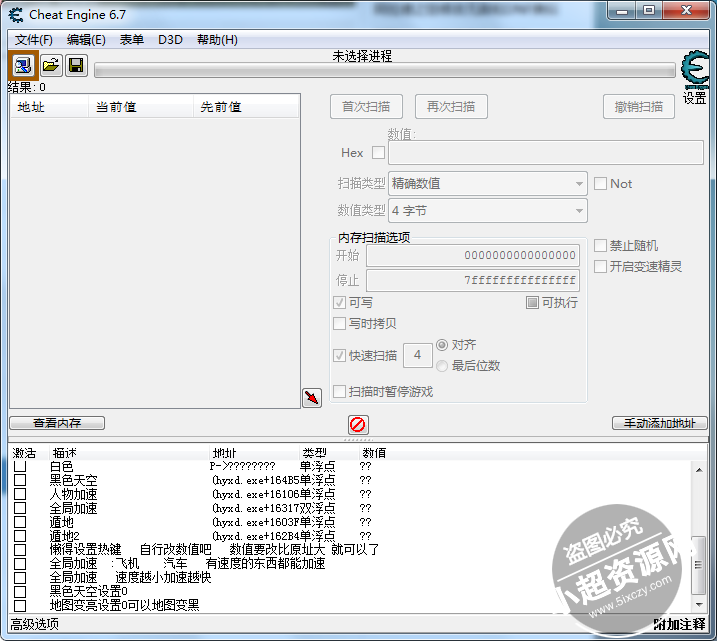Open the D3D menu
The height and width of the screenshot is (641, 717).
(170, 40)
